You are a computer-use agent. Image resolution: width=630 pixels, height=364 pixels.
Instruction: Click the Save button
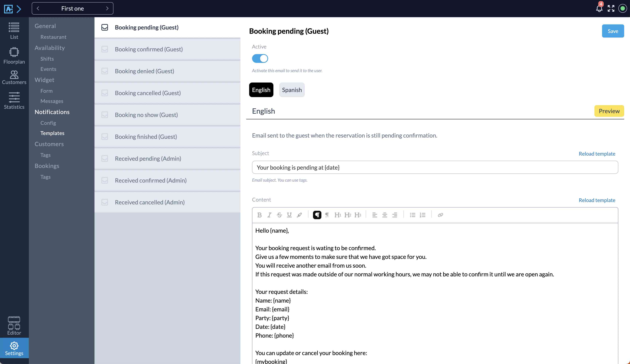613,31
